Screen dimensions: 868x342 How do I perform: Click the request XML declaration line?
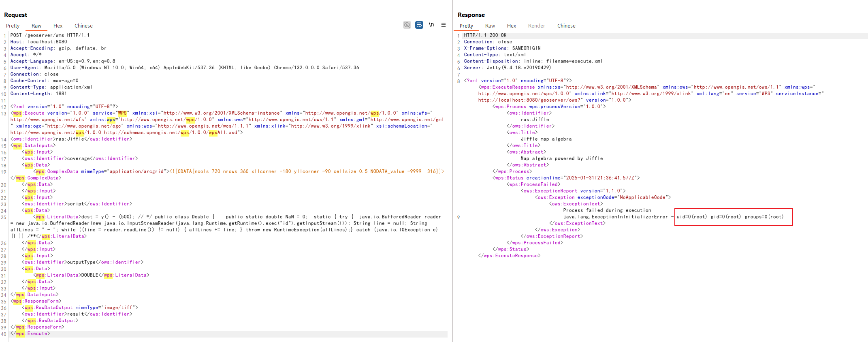(64, 107)
